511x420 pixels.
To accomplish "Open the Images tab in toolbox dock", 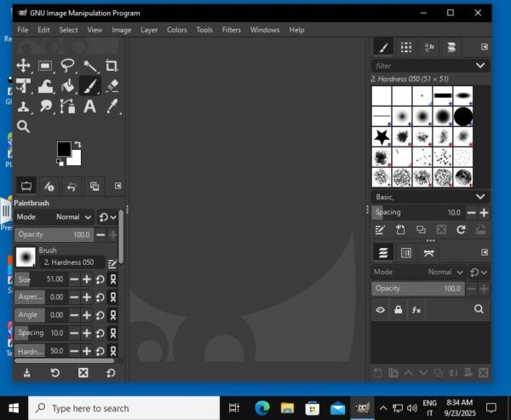I will [x=95, y=187].
